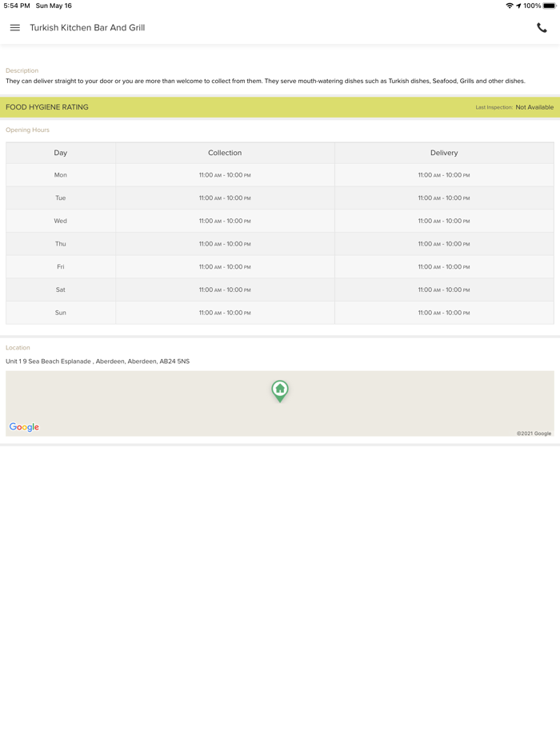Select the Sun row day cell

(x=61, y=313)
